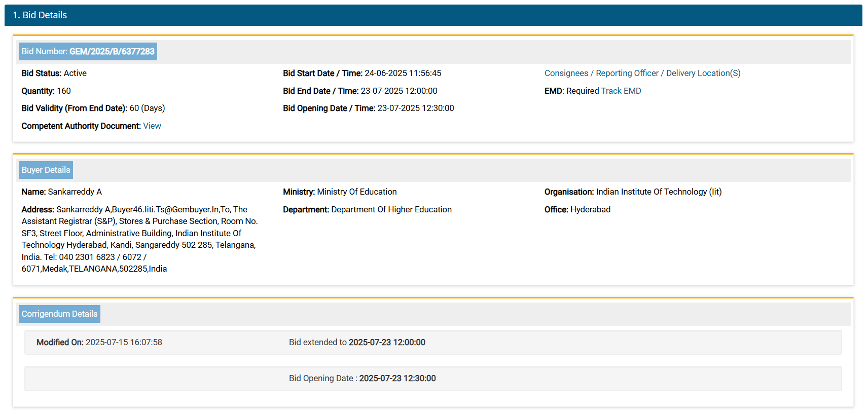Click the 'Name: Sankarreddy A' text
The width and height of the screenshot is (868, 412).
point(61,192)
